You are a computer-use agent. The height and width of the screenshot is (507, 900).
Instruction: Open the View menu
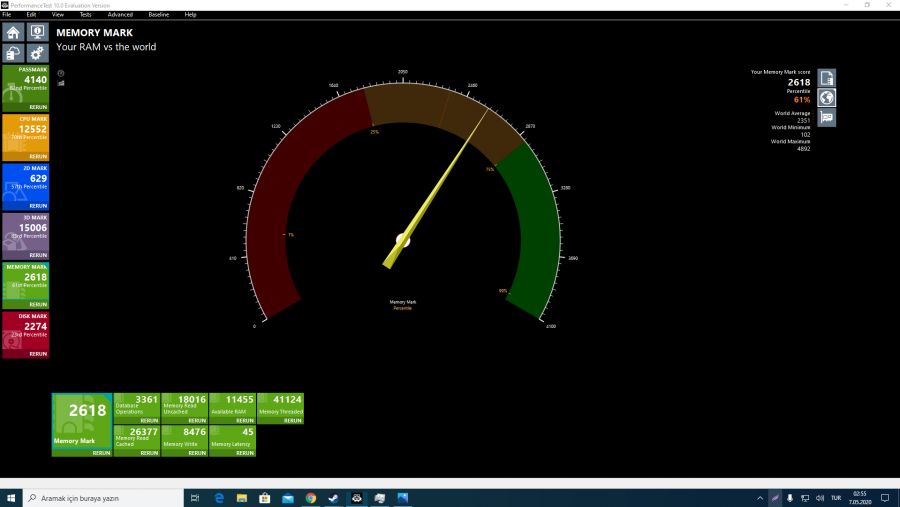(x=58, y=15)
